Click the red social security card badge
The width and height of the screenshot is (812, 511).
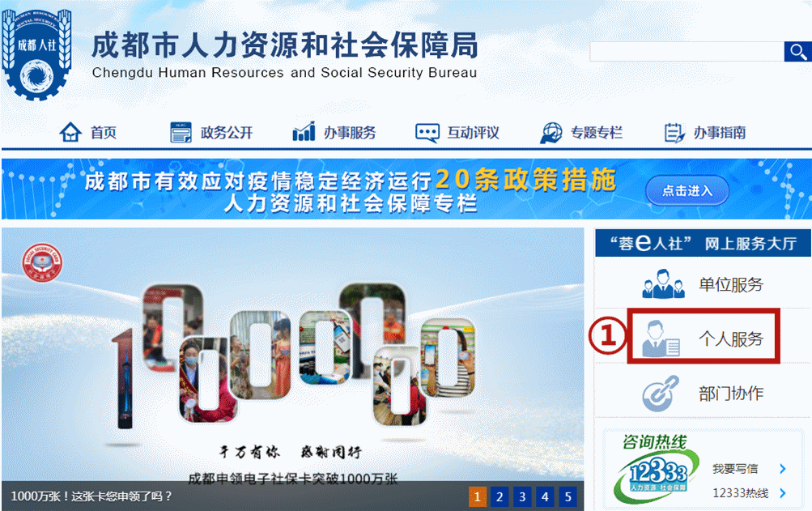click(42, 262)
